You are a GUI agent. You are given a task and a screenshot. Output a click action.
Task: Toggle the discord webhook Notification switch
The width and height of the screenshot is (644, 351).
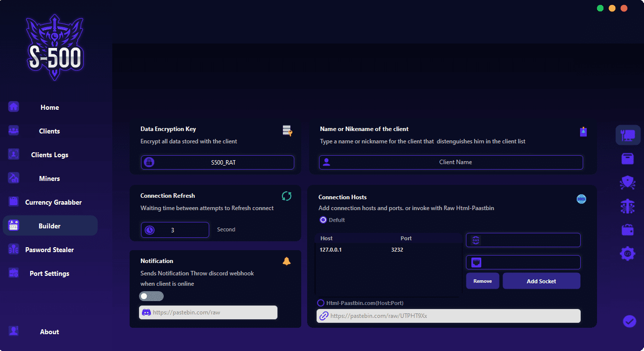click(x=151, y=296)
